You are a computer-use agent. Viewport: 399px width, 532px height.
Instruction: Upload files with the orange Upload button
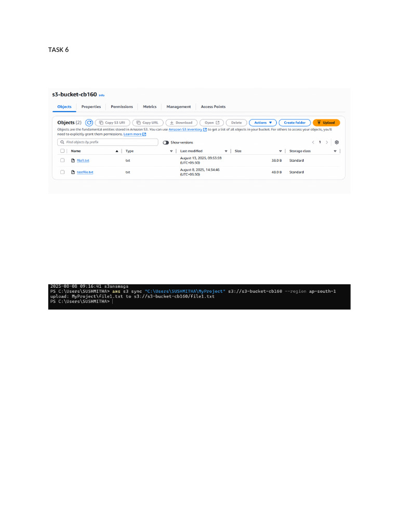[326, 123]
